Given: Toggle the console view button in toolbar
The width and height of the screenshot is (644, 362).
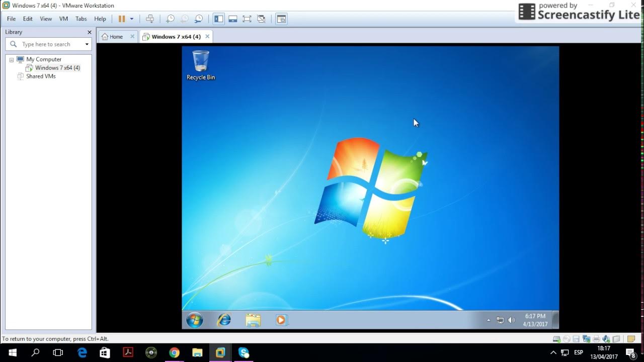Looking at the screenshot, I should coord(281,19).
